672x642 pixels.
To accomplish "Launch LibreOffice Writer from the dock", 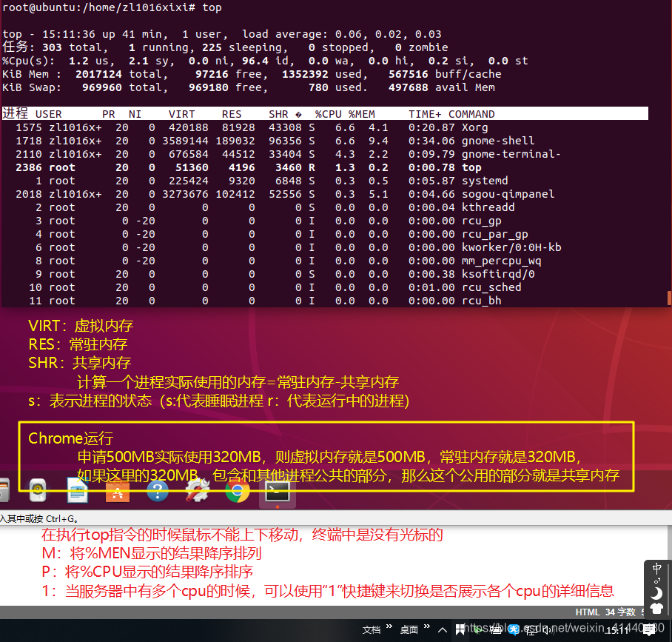I will coord(78,491).
